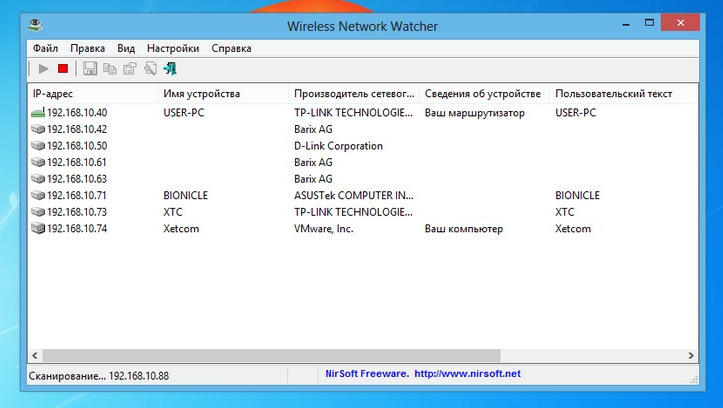723x408 pixels.
Task: Select row with IP 192.168.10.74
Action: pos(362,229)
